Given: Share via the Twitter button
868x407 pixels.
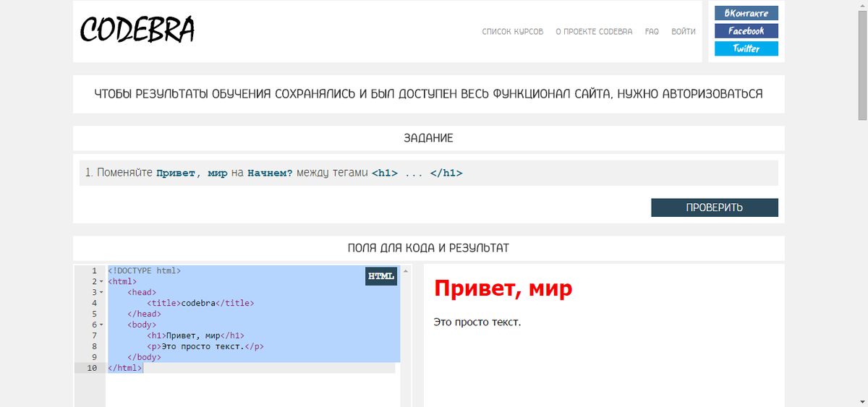Looking at the screenshot, I should point(746,48).
